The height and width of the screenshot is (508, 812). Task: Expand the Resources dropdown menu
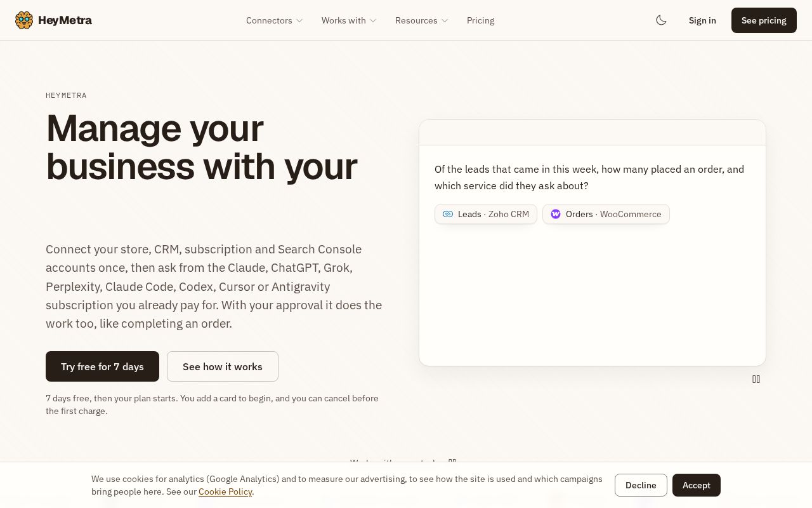tap(422, 20)
